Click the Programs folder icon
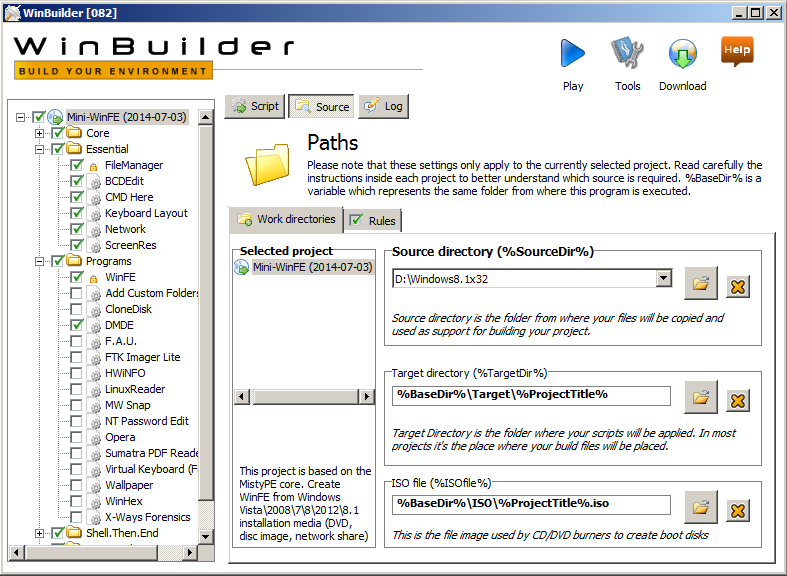This screenshot has height=576, width=787. pos(74,261)
